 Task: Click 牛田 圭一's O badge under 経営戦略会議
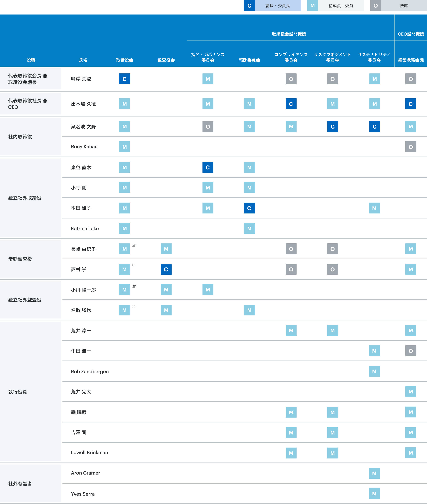tap(411, 351)
